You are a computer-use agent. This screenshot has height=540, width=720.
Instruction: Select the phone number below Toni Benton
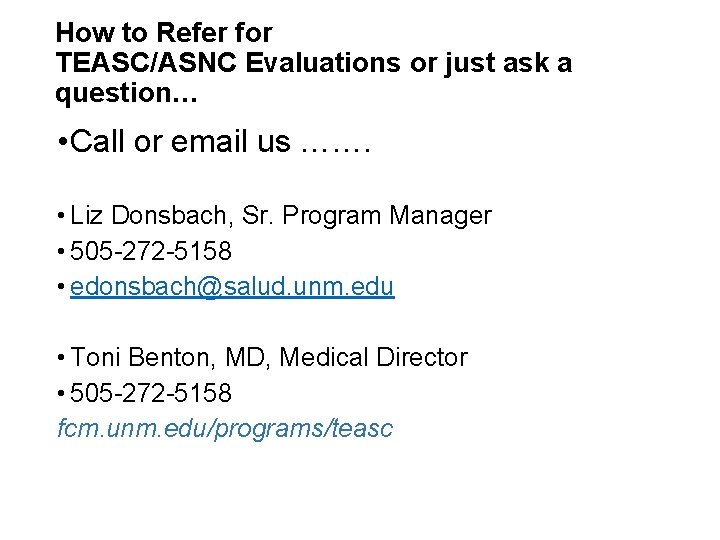151,393
